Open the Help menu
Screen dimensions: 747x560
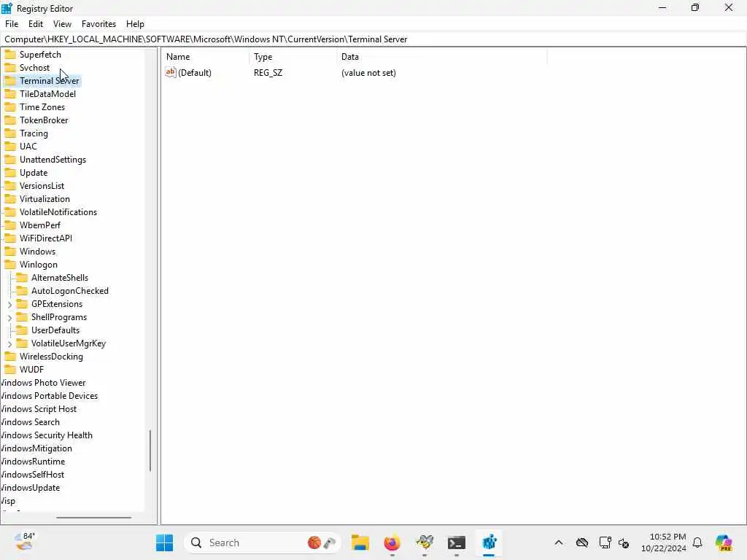click(135, 24)
